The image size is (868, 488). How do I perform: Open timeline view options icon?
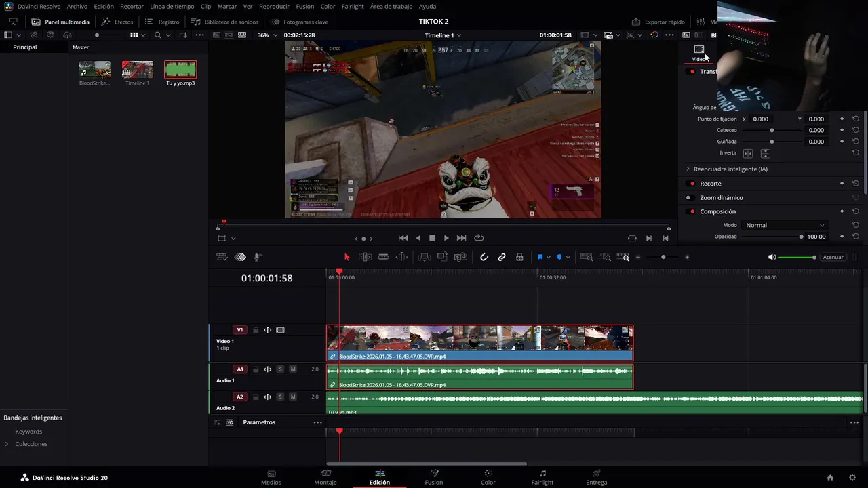222,257
